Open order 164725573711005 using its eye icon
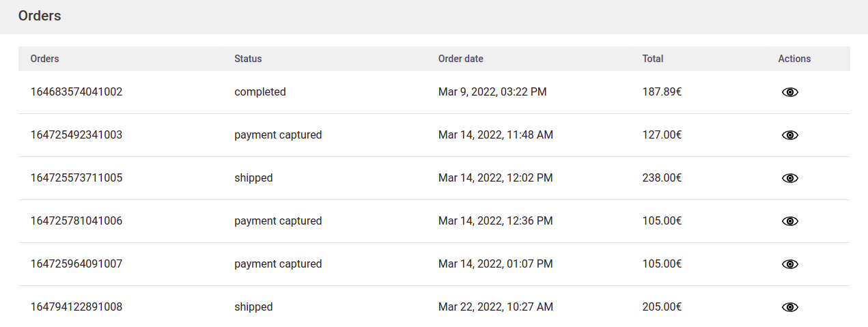The width and height of the screenshot is (868, 327). coord(789,178)
